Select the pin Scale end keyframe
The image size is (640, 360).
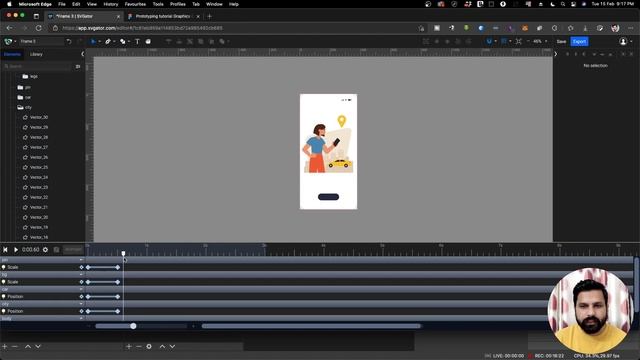coord(118,267)
